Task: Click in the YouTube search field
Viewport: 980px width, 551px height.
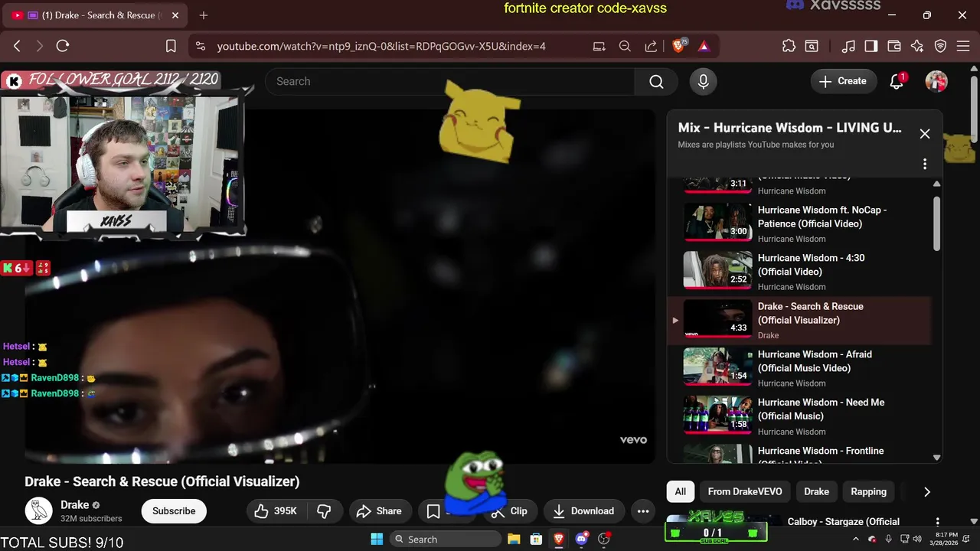Action: 449,81
